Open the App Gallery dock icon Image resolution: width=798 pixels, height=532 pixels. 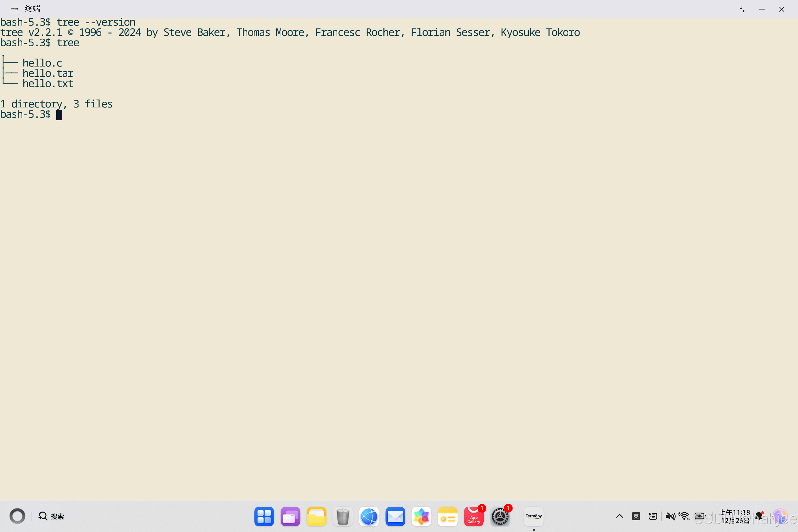(x=473, y=516)
